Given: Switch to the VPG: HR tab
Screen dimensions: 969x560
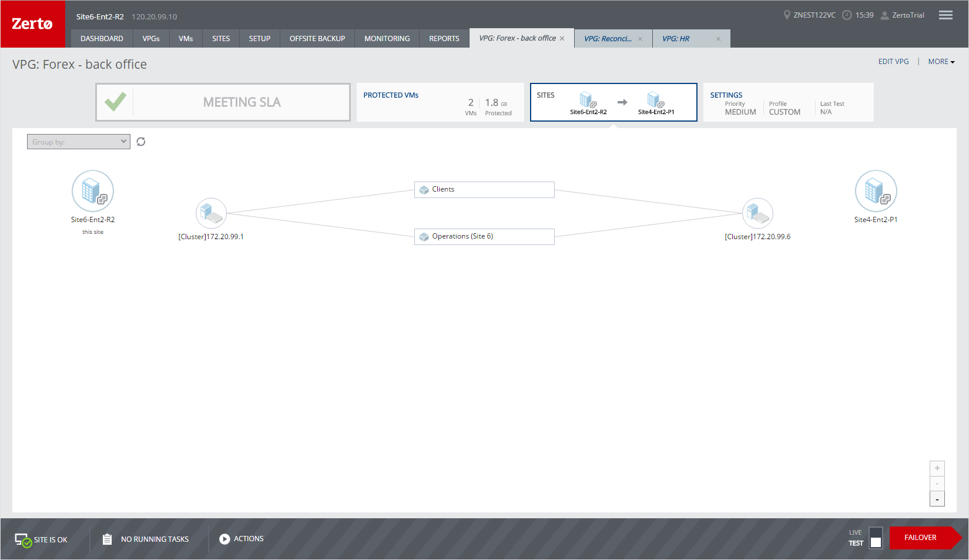Looking at the screenshot, I should [x=676, y=39].
